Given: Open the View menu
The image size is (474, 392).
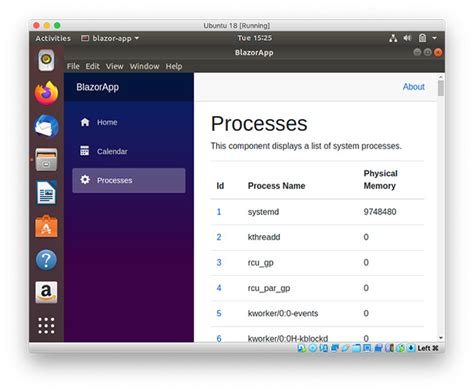Looking at the screenshot, I should (x=115, y=66).
